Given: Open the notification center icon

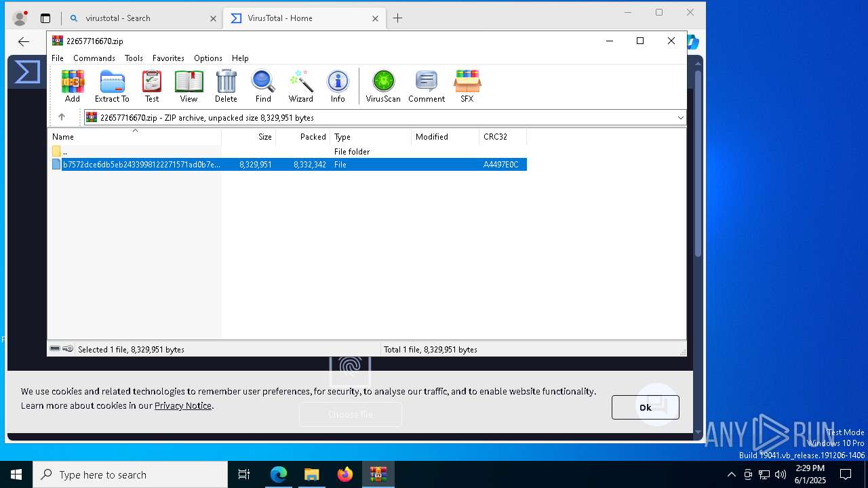Looking at the screenshot, I should tap(846, 474).
